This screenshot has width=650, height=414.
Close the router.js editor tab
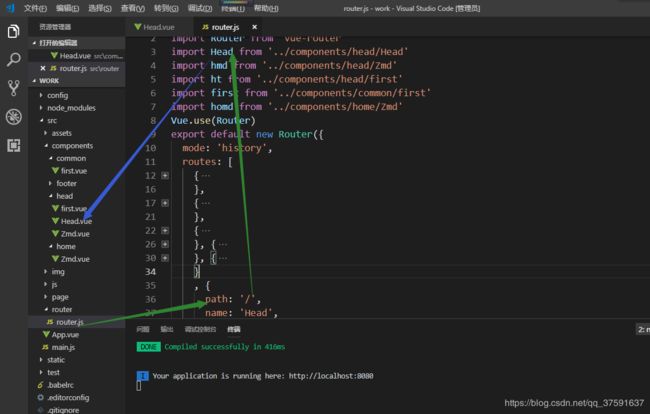point(255,27)
